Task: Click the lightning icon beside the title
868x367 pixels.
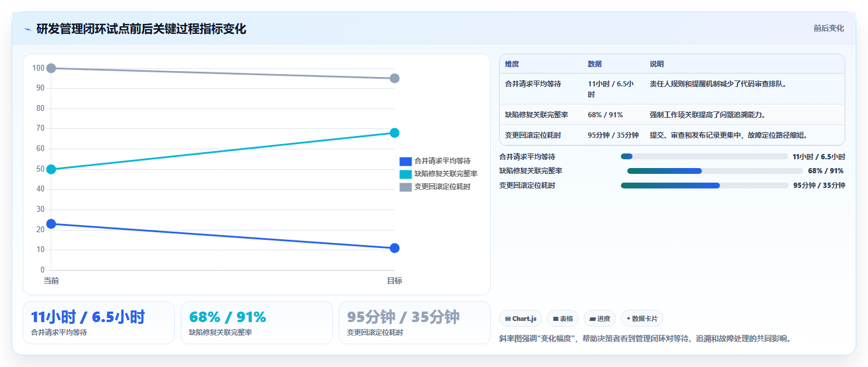Action: point(27,29)
